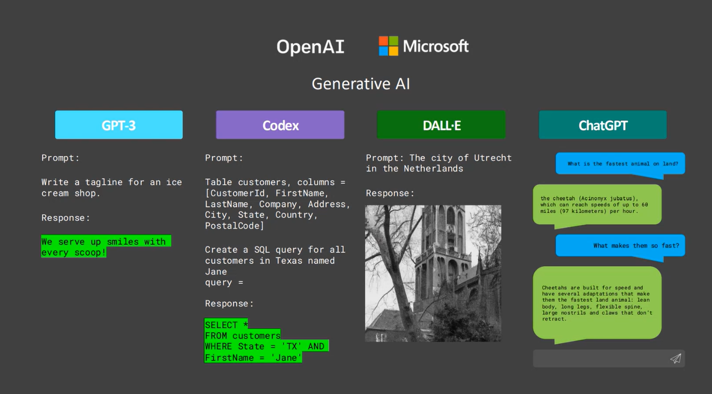Viewport: 712px width, 394px height.
Task: Select the DALL·E header box
Action: [x=441, y=125]
